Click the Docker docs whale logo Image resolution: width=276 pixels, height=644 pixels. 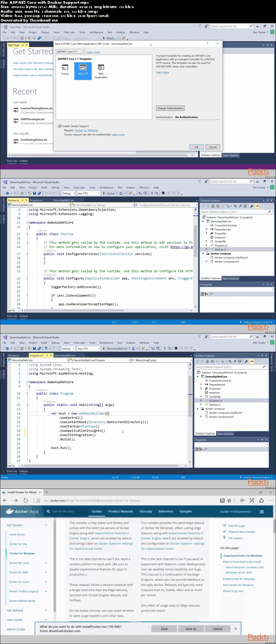click(x=10, y=511)
